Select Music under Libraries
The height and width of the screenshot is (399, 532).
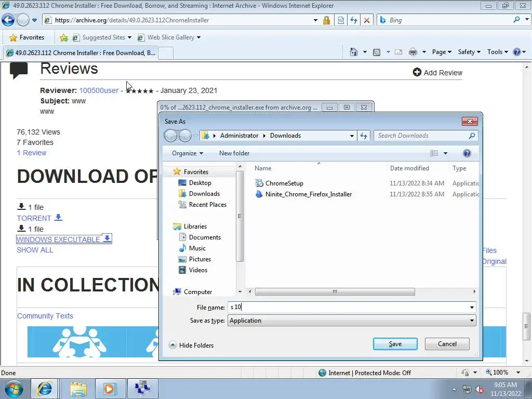(x=192, y=248)
